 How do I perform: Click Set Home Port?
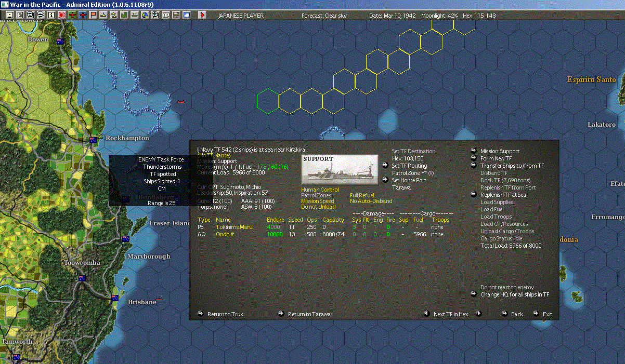click(x=409, y=180)
